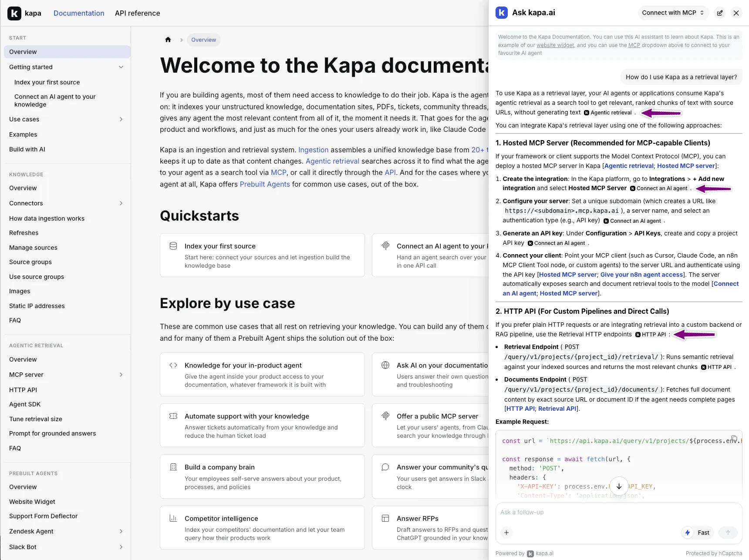Click the kapa logo icon in header
Image resolution: width=749 pixels, height=560 pixels.
(x=14, y=13)
